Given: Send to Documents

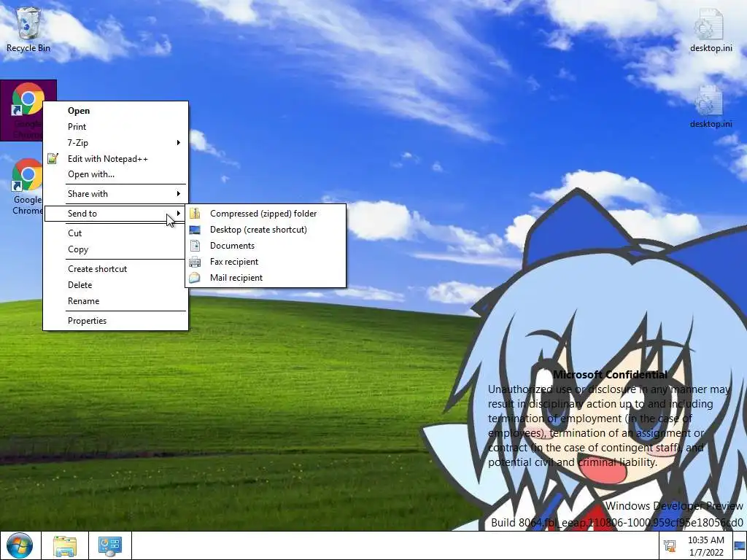Looking at the screenshot, I should pos(266,246).
